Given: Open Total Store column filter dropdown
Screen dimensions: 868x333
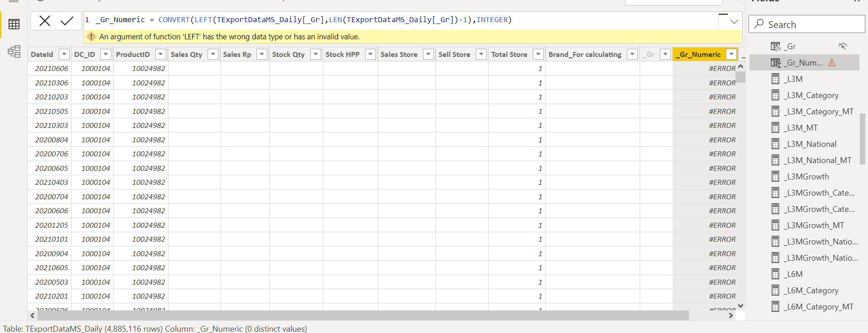Looking at the screenshot, I should (x=538, y=54).
